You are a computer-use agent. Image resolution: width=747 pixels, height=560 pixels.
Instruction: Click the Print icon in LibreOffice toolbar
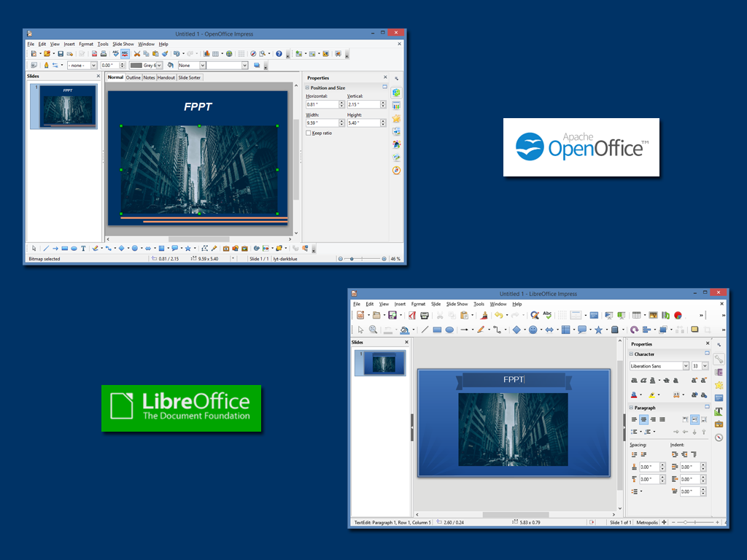coord(424,315)
